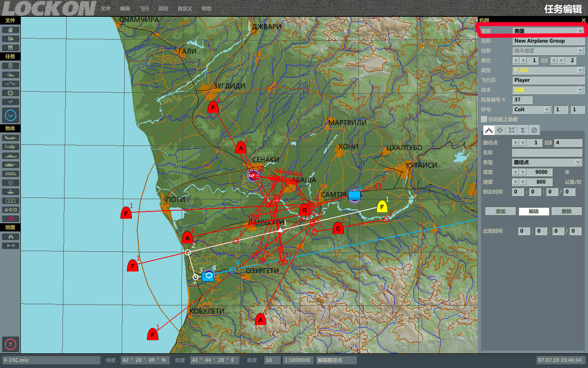Click the 1:1000000 map scale readout
588x368 pixels.
click(297, 360)
